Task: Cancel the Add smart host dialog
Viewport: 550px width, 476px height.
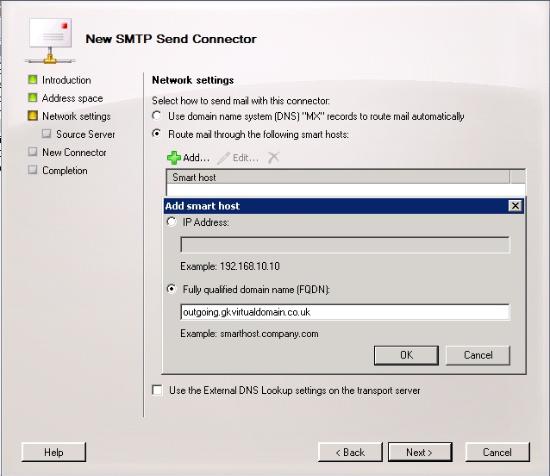Action: [x=478, y=355]
